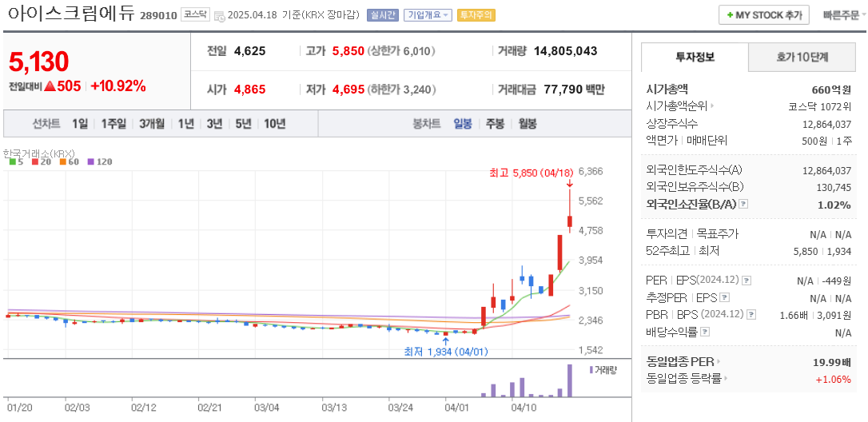
Task: Click the 19.99배 industry PER value
Action: tap(831, 362)
